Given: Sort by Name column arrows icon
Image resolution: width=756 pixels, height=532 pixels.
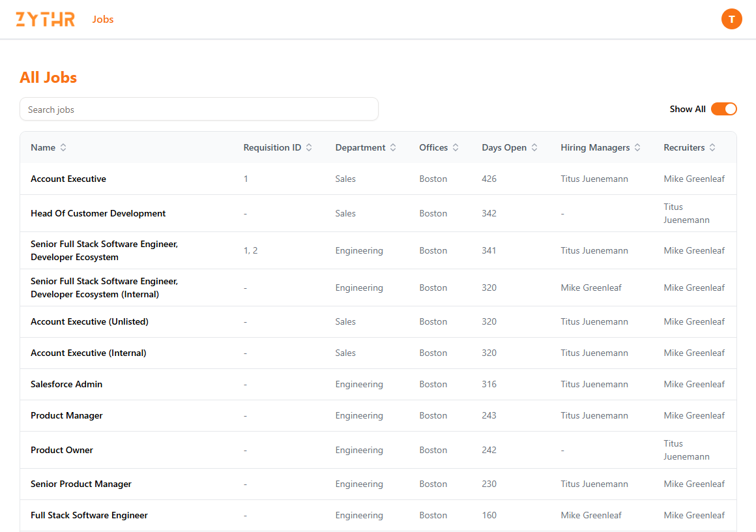Looking at the screenshot, I should pyautogui.click(x=63, y=148).
